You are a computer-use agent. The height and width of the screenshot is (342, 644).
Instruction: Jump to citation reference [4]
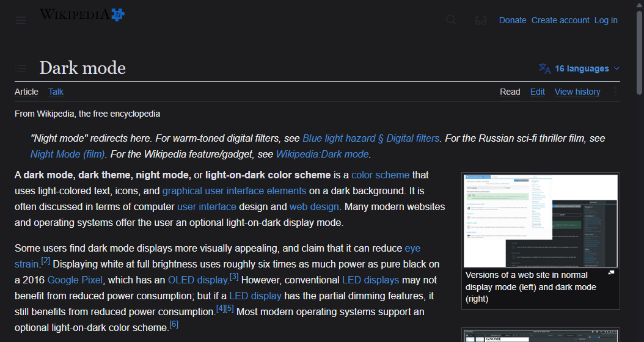[x=221, y=308]
